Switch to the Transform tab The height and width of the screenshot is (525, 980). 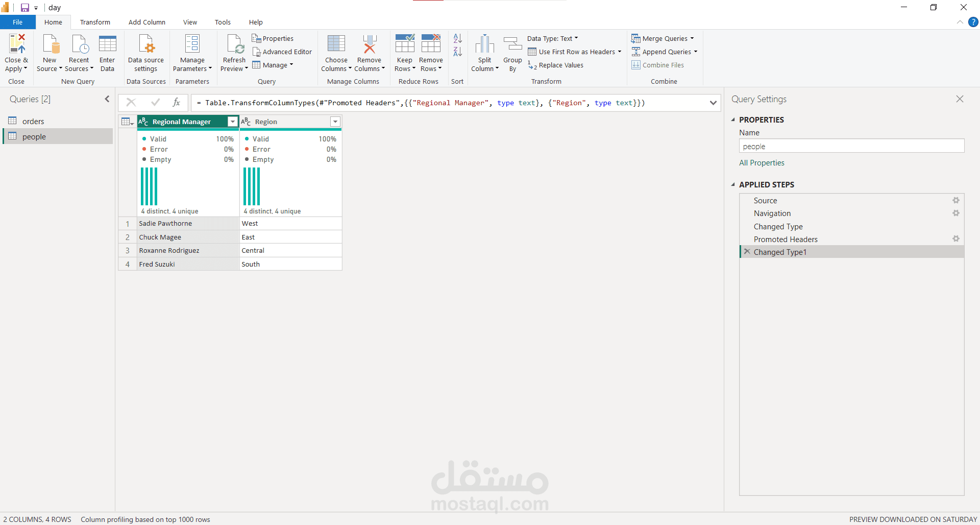[95, 22]
